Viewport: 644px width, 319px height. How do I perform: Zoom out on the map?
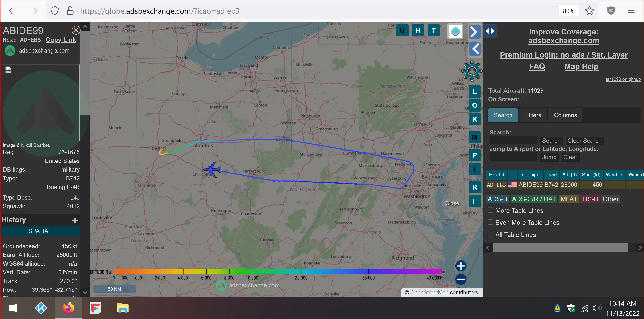(461, 279)
